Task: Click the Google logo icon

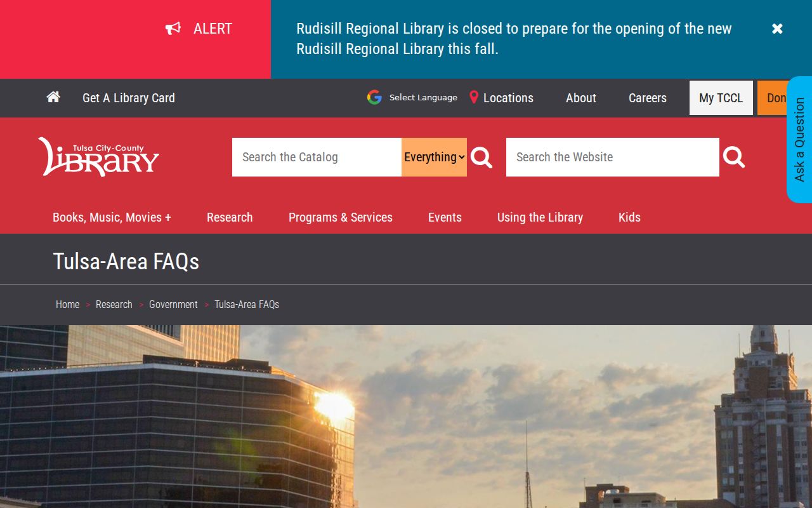Action: (374, 97)
